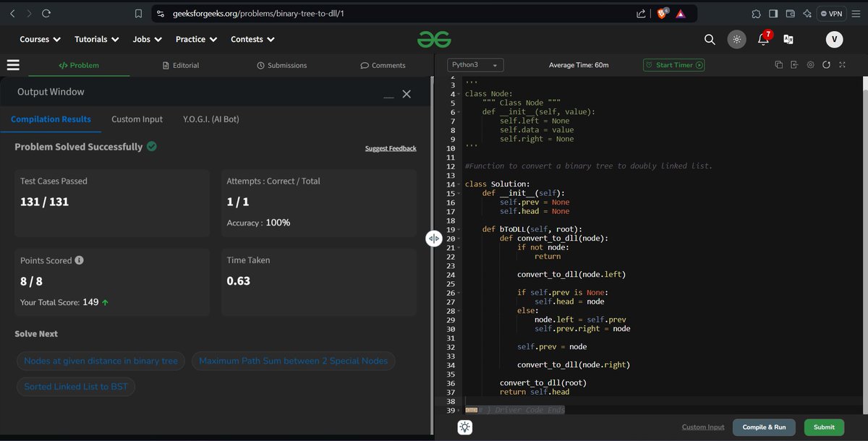Click the Suggest Feedback link
The width and height of the screenshot is (868, 441).
click(391, 148)
